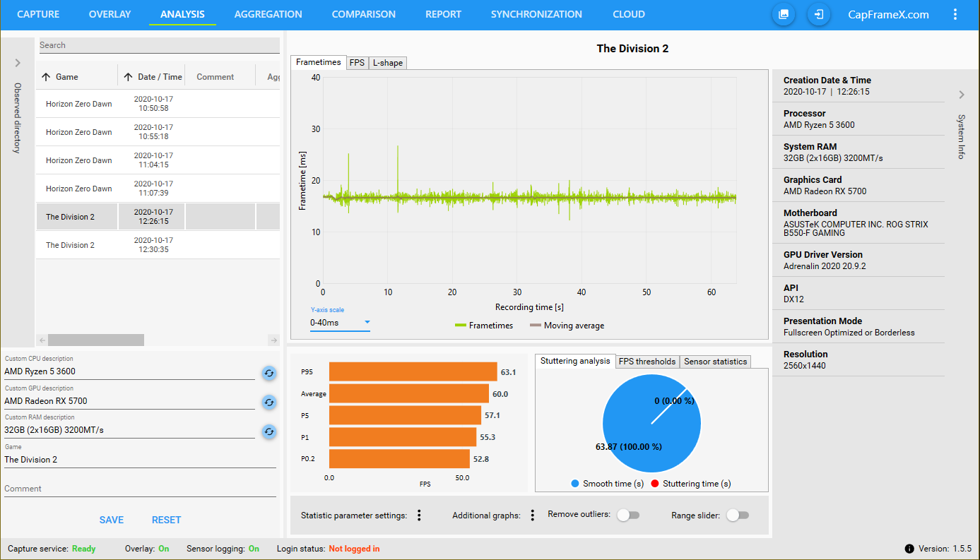
Task: Open the Y-axis scale dropdown
Action: click(340, 323)
